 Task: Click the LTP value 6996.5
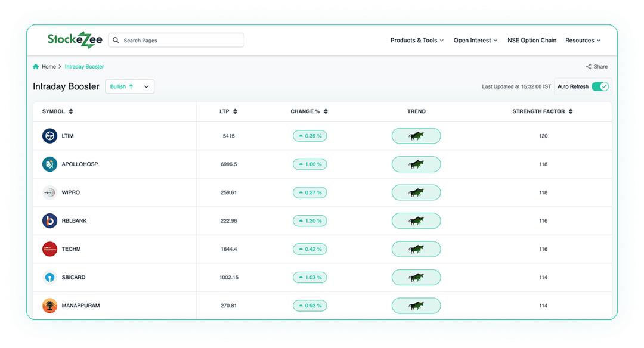tap(229, 164)
